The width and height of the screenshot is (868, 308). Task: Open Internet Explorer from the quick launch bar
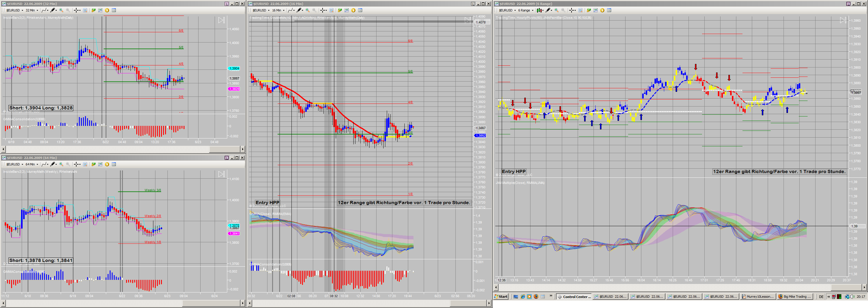[523, 297]
